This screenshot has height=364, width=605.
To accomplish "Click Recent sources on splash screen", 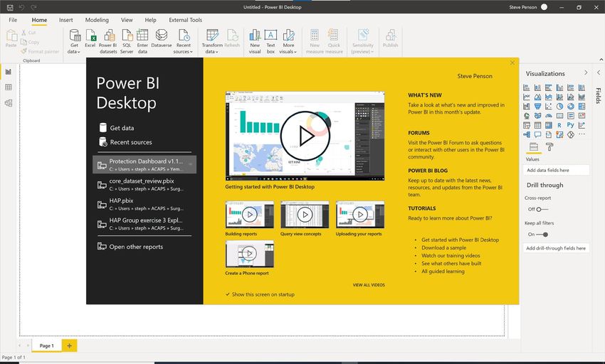I will 125,142.
